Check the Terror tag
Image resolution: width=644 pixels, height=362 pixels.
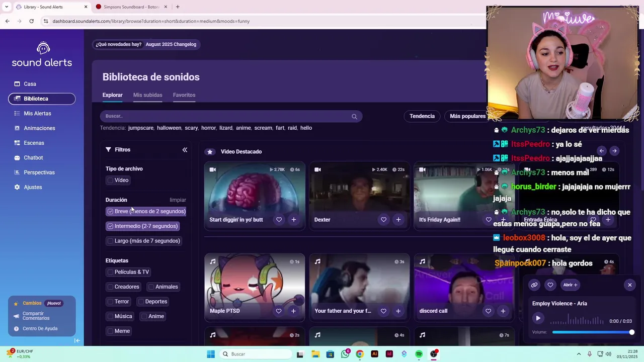click(110, 302)
